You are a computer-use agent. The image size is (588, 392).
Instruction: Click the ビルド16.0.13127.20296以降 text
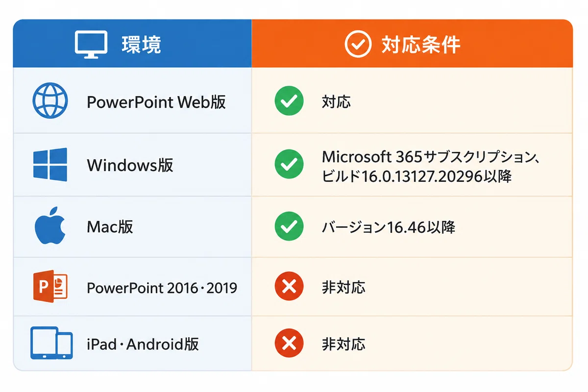coord(417,176)
